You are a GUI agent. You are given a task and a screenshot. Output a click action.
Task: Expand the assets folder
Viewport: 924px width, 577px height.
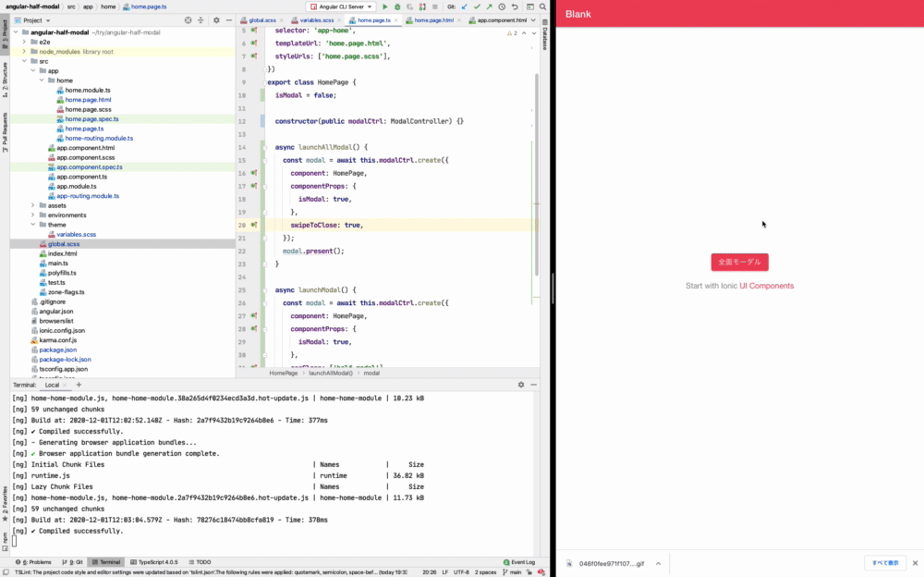pyautogui.click(x=33, y=205)
